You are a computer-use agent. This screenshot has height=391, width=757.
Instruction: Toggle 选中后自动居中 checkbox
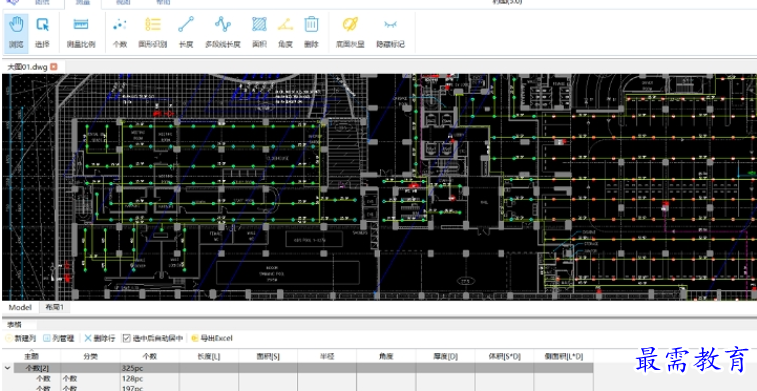coord(126,338)
